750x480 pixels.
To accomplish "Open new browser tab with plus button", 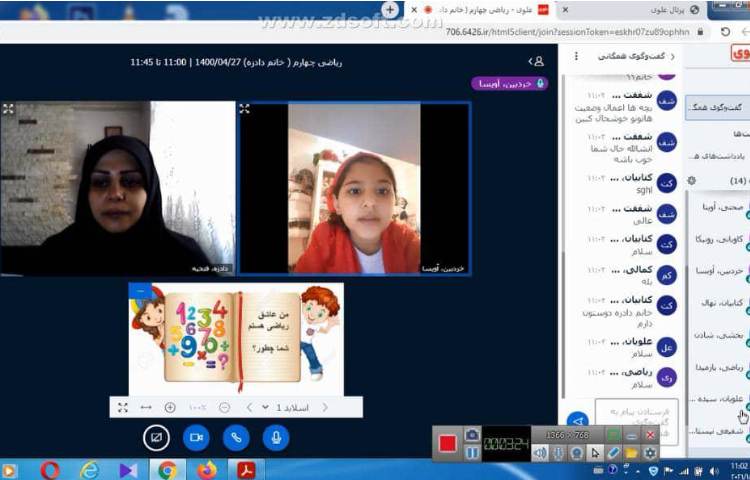I will click(x=390, y=9).
